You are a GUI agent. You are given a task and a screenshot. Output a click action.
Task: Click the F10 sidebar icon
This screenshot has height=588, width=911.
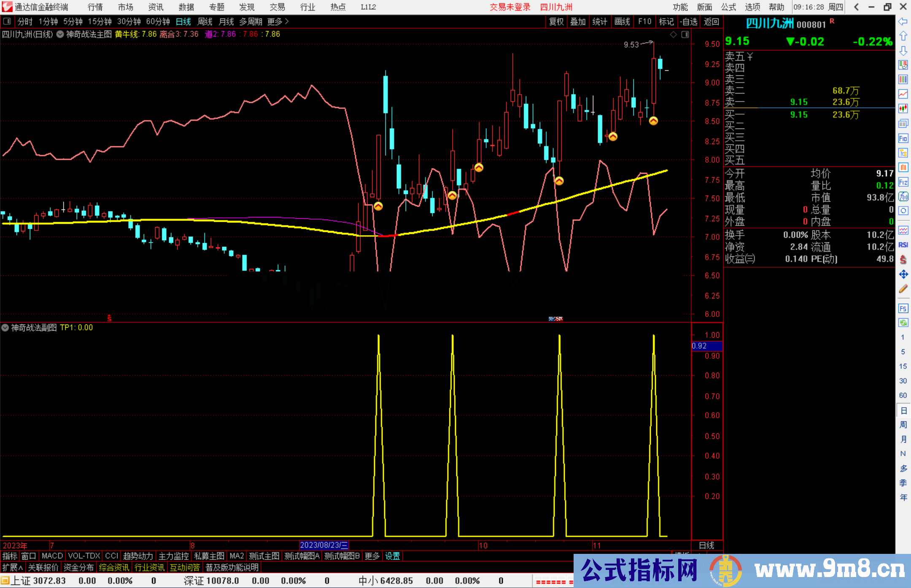(903, 138)
